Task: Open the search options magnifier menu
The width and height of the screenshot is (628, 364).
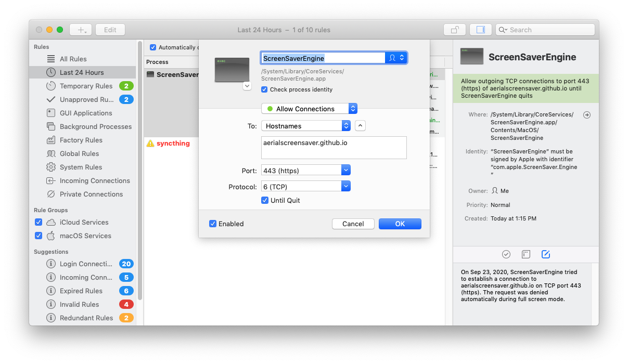Action: pos(503,30)
